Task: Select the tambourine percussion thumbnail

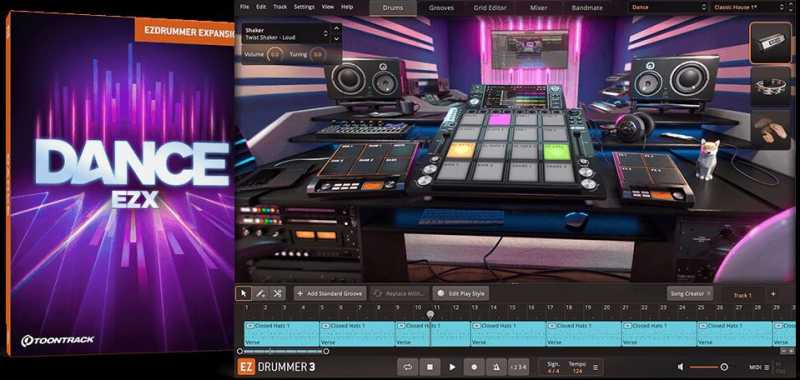Action: [771, 87]
